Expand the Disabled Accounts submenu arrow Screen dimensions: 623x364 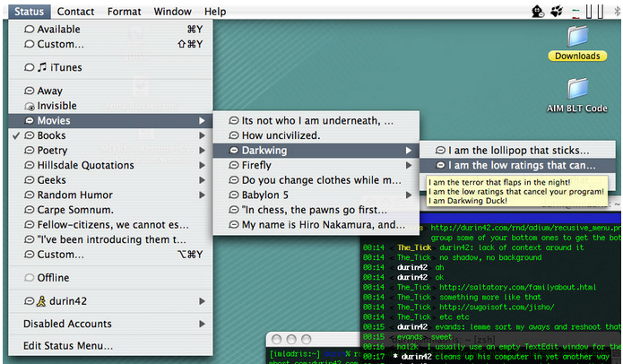[202, 324]
